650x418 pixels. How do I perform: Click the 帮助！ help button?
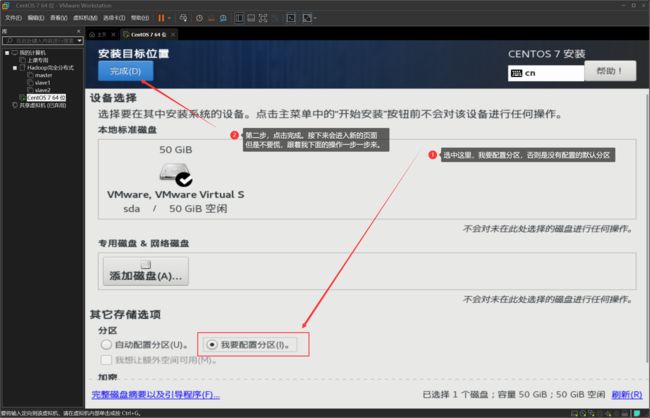[610, 71]
